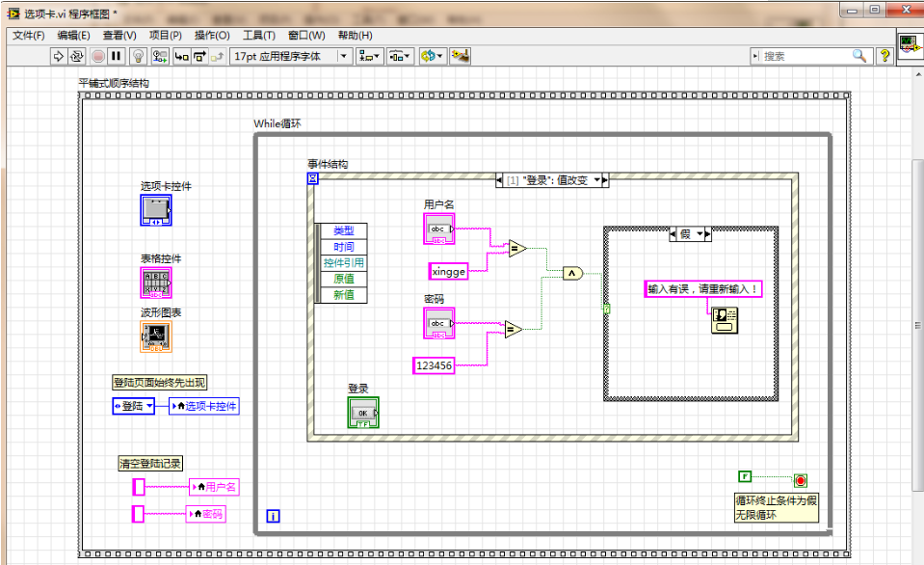Click the Run arrow button
Image resolution: width=924 pixels, height=565 pixels.
coord(59,57)
